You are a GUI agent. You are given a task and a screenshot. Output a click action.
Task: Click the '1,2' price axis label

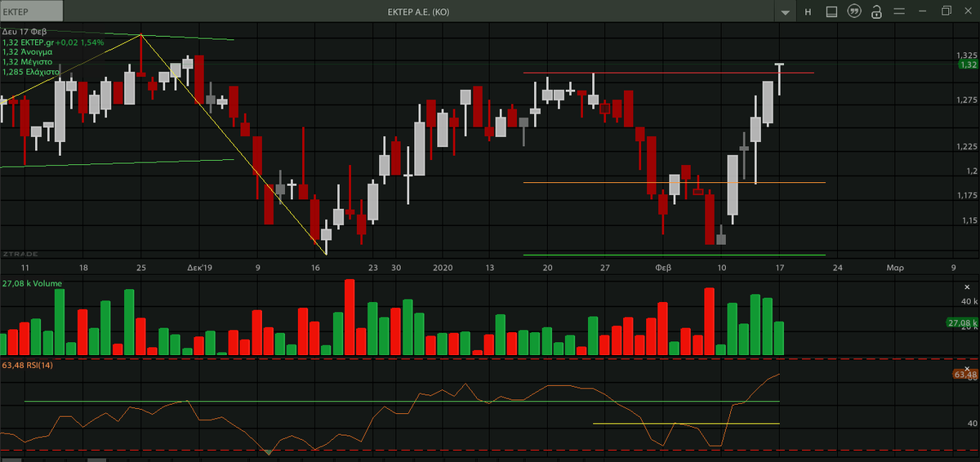pyautogui.click(x=971, y=171)
